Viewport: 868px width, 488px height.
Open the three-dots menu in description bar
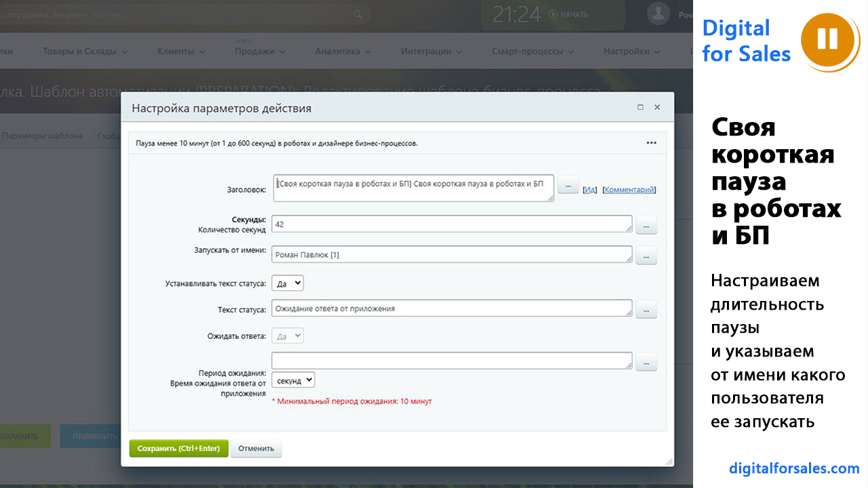pos(652,143)
